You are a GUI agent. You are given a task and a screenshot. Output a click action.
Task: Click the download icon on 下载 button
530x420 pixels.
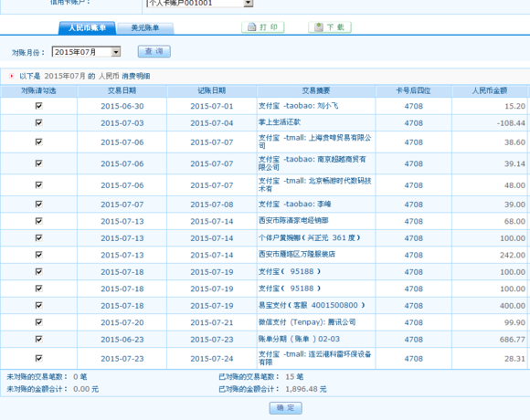[319, 27]
